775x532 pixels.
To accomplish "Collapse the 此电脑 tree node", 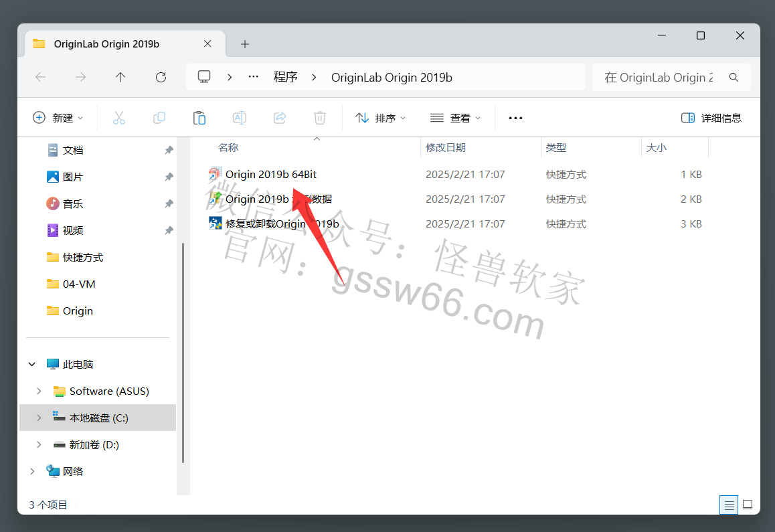I will 32,365.
